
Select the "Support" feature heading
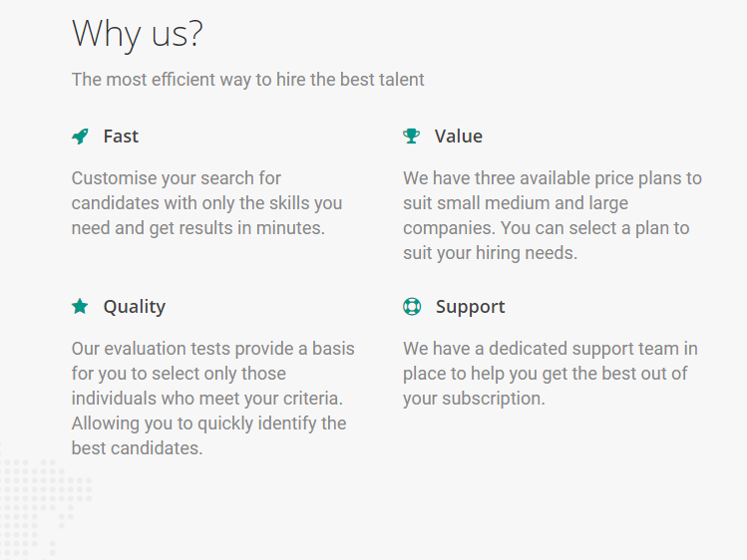pos(470,307)
